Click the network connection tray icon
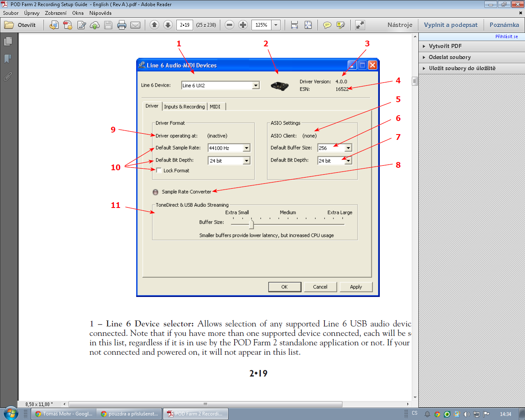This screenshot has height=420, width=525. click(477, 414)
